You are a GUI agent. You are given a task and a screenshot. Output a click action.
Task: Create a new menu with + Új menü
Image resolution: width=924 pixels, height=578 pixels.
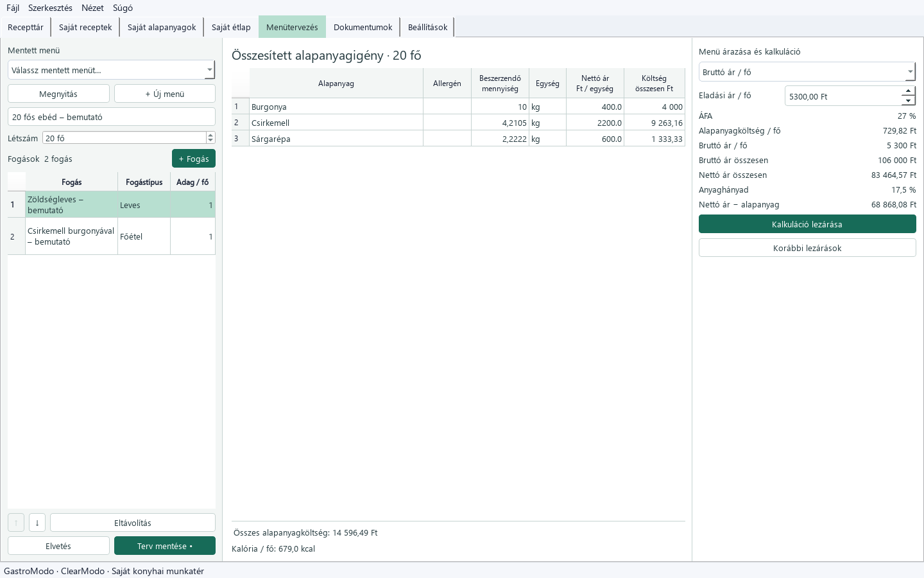[x=165, y=94]
